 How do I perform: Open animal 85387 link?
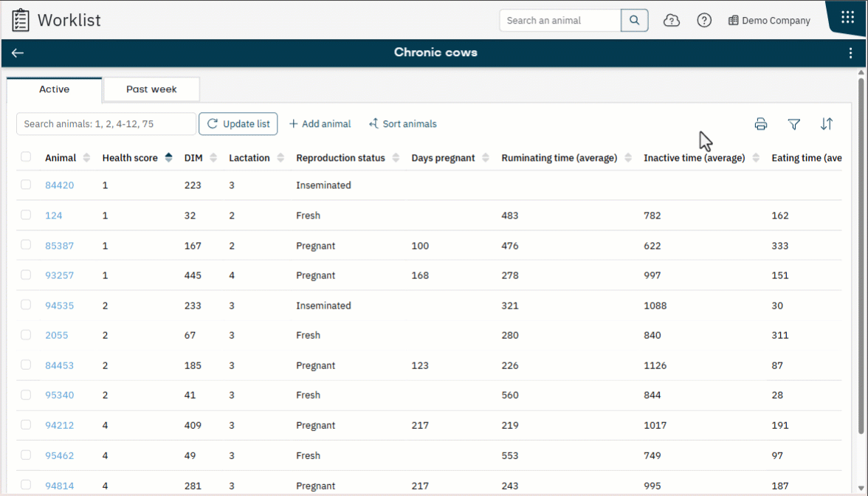pyautogui.click(x=59, y=246)
